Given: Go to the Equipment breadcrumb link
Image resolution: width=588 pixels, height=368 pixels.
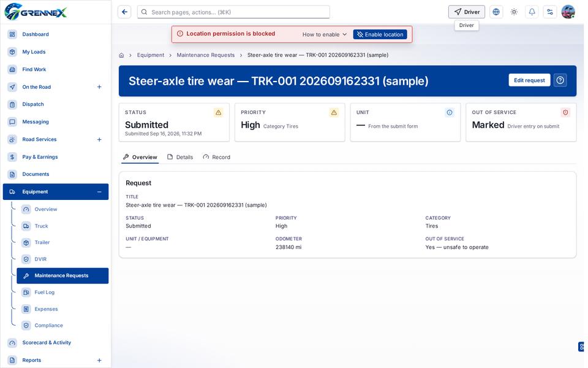Looking at the screenshot, I should click(x=151, y=55).
